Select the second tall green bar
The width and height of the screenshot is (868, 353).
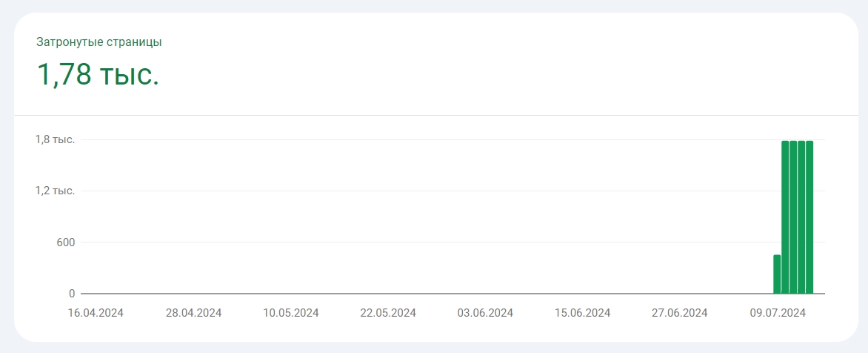point(793,217)
